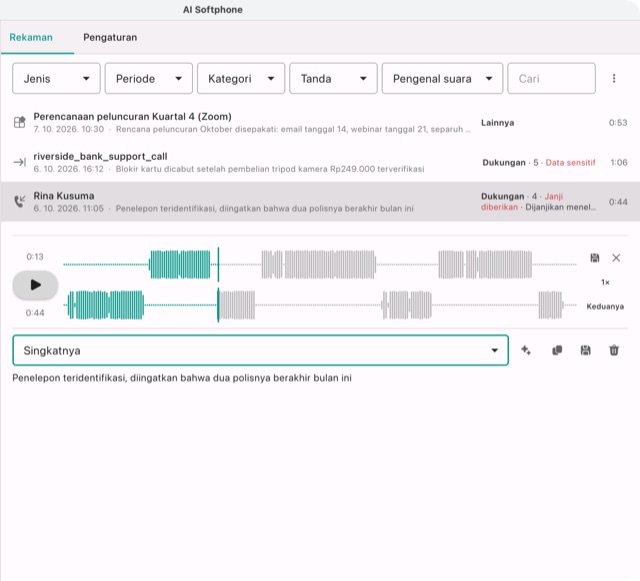Open the Pengaturan tab
Viewport: 640px width, 581px height.
110,38
